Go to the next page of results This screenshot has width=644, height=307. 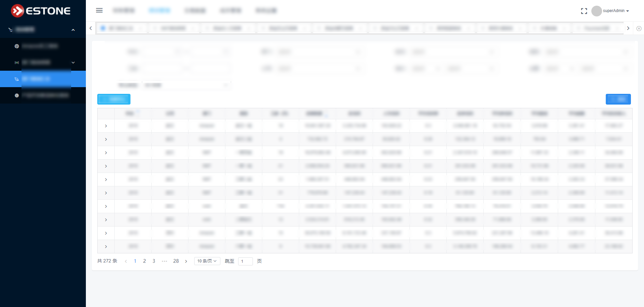click(186, 261)
